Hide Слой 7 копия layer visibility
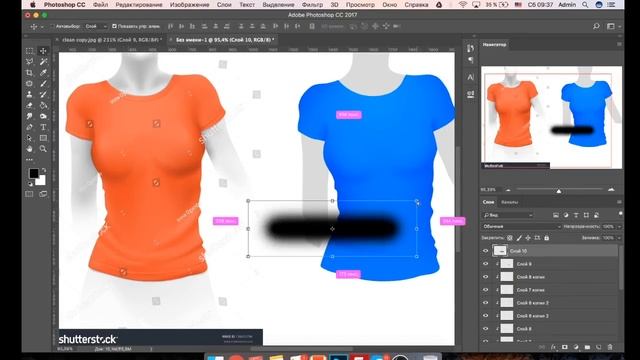This screenshot has height=360, width=640. [485, 290]
